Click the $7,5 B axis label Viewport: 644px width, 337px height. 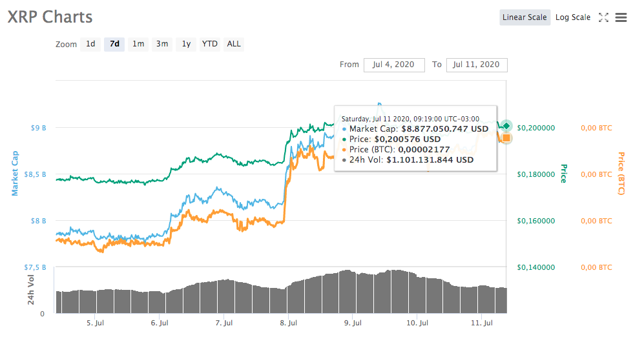click(35, 267)
